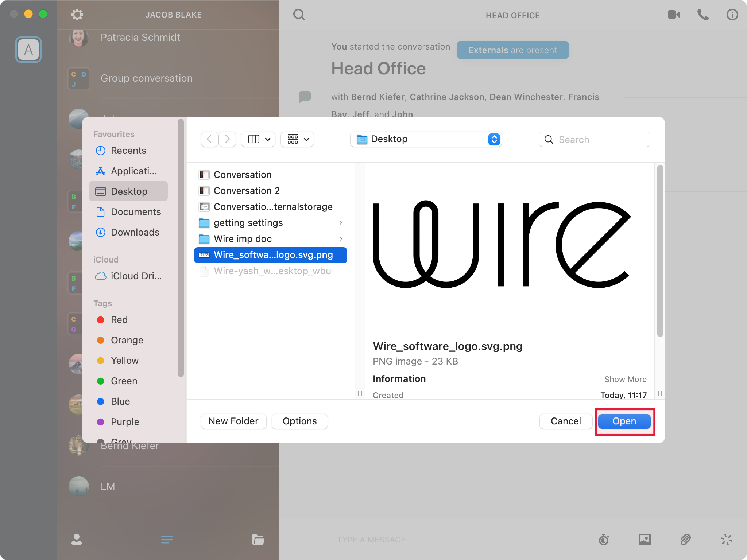The height and width of the screenshot is (560, 747).
Task: Open the Patracia Schmidt conversation
Action: [x=168, y=38]
